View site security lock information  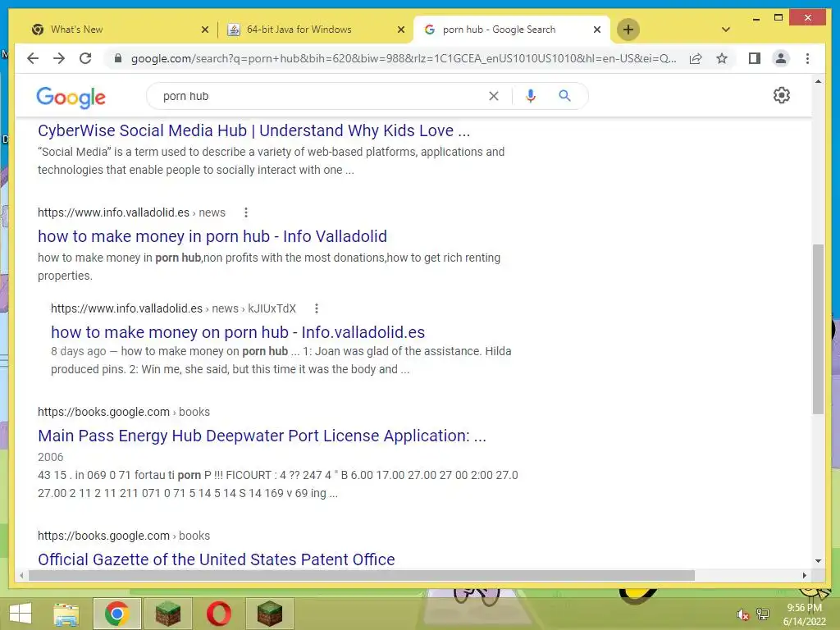tap(118, 58)
